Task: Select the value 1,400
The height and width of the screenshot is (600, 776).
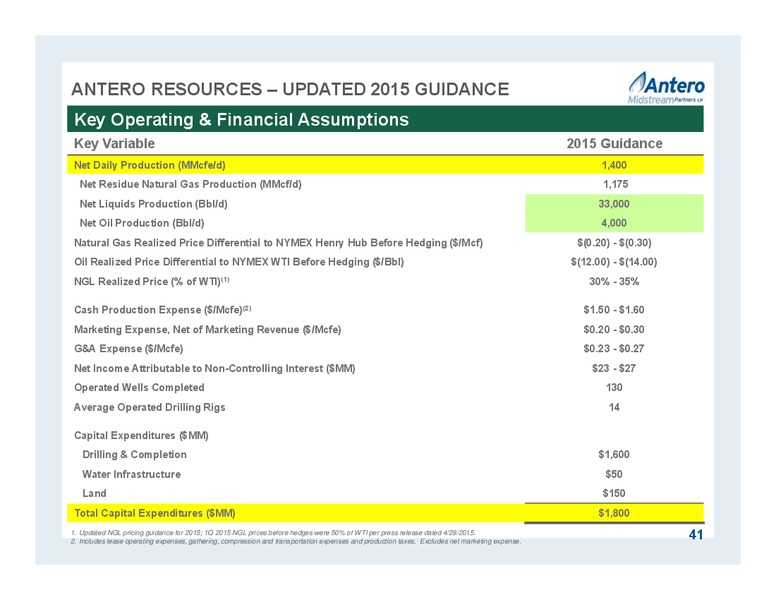Action: pyautogui.click(x=614, y=165)
